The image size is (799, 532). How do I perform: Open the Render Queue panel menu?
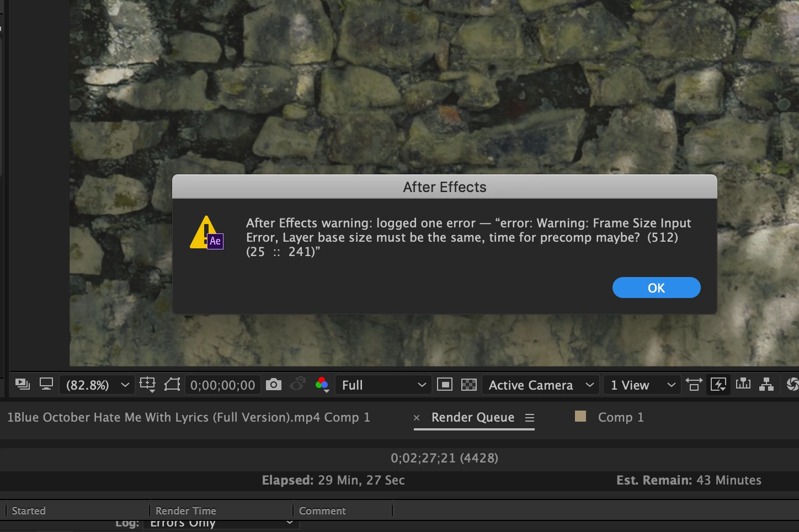(530, 418)
